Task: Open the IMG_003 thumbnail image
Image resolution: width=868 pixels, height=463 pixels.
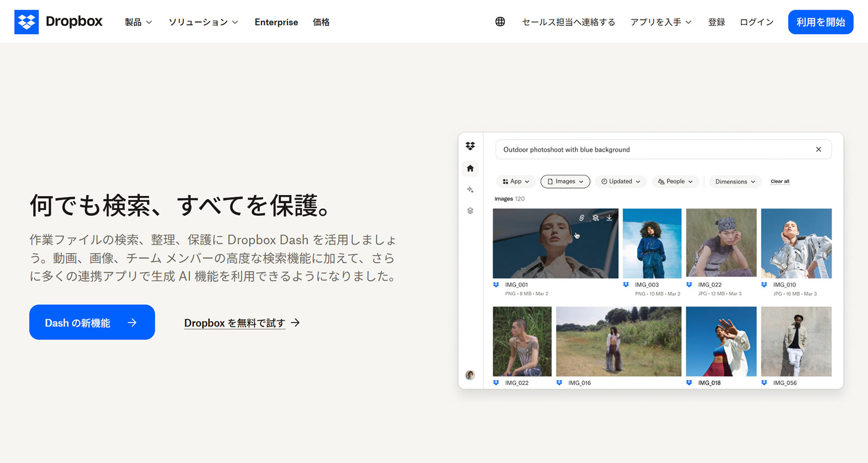Action: coord(652,243)
